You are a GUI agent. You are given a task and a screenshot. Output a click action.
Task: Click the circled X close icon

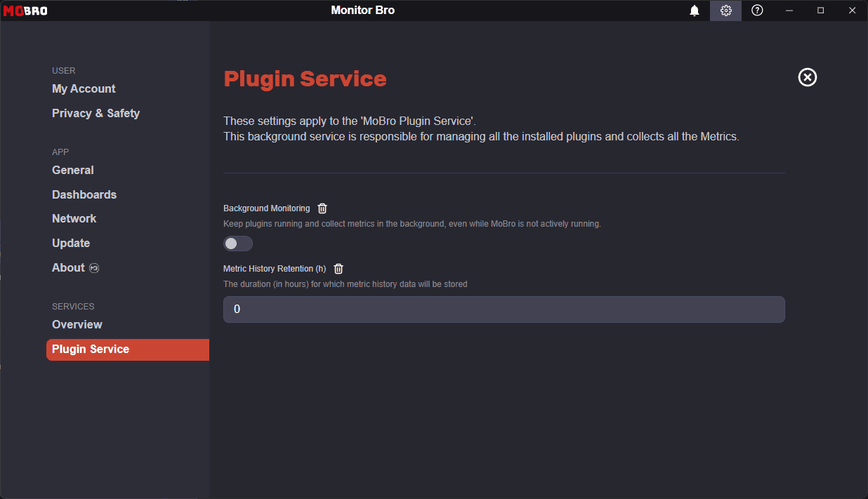pyautogui.click(x=807, y=77)
